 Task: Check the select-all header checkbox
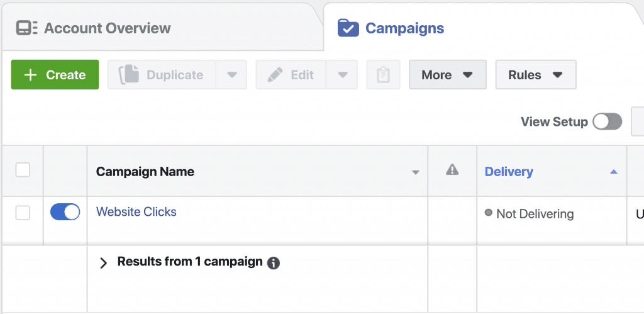point(23,170)
